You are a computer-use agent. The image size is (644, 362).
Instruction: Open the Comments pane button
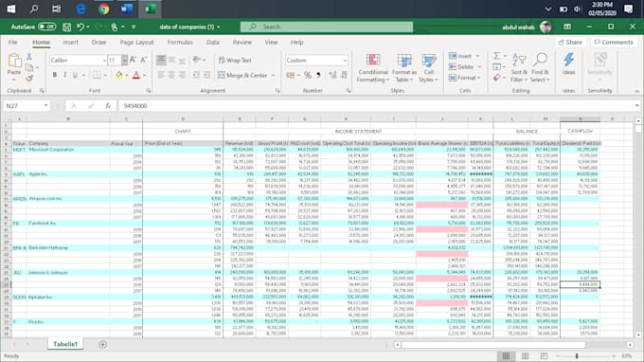coord(614,43)
